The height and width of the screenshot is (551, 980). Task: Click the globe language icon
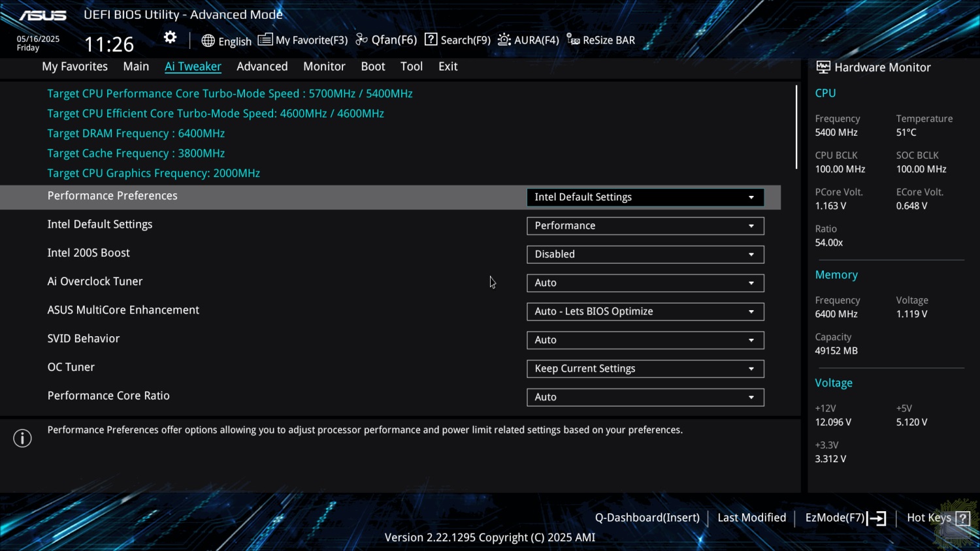(208, 40)
